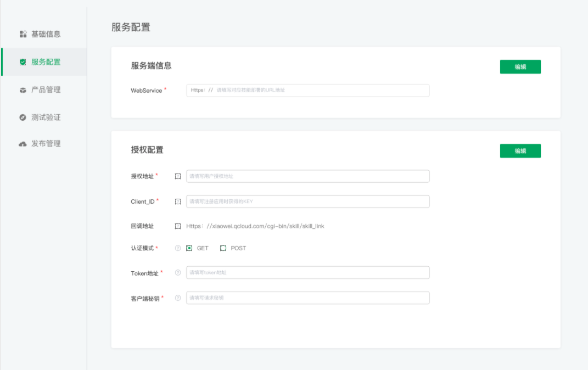Click the box icon beside 产品管理
The height and width of the screenshot is (370, 588).
coord(23,89)
